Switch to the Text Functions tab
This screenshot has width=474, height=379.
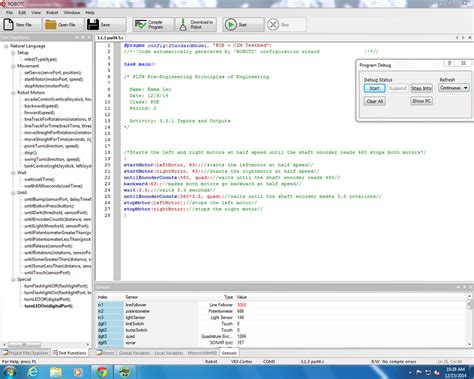pyautogui.click(x=69, y=353)
